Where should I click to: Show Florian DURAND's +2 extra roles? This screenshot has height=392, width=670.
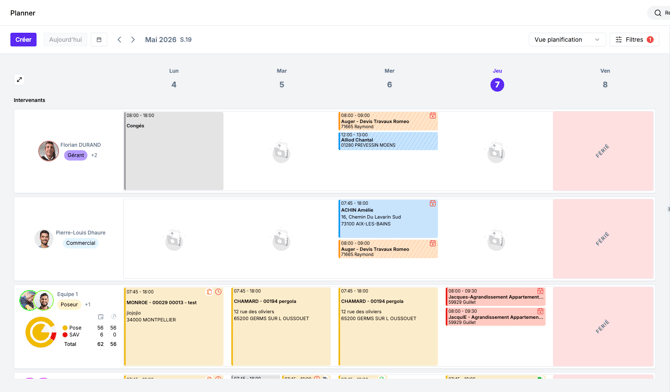(x=94, y=155)
